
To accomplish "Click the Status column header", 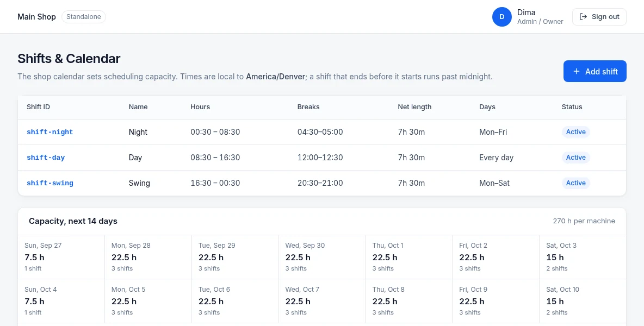I will [x=572, y=107].
